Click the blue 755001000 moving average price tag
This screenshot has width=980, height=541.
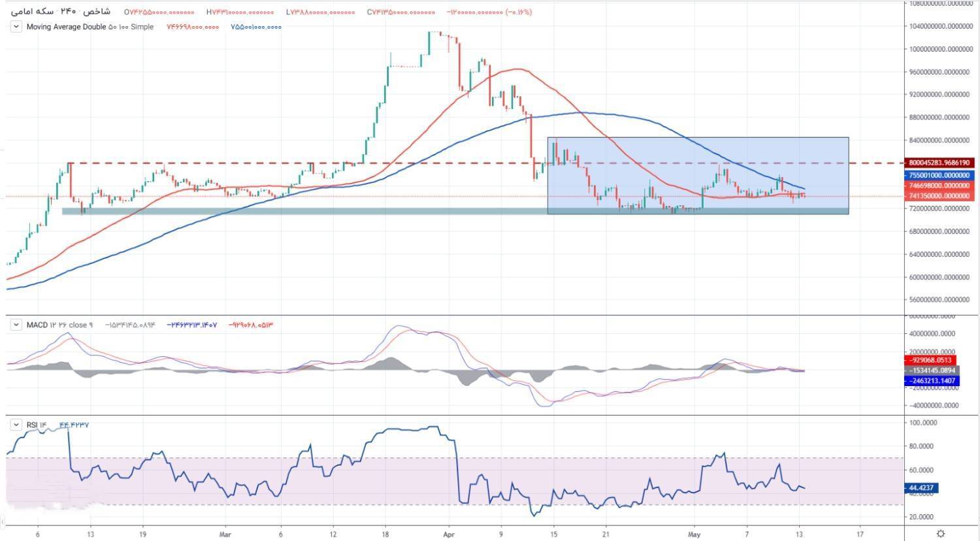(940, 175)
